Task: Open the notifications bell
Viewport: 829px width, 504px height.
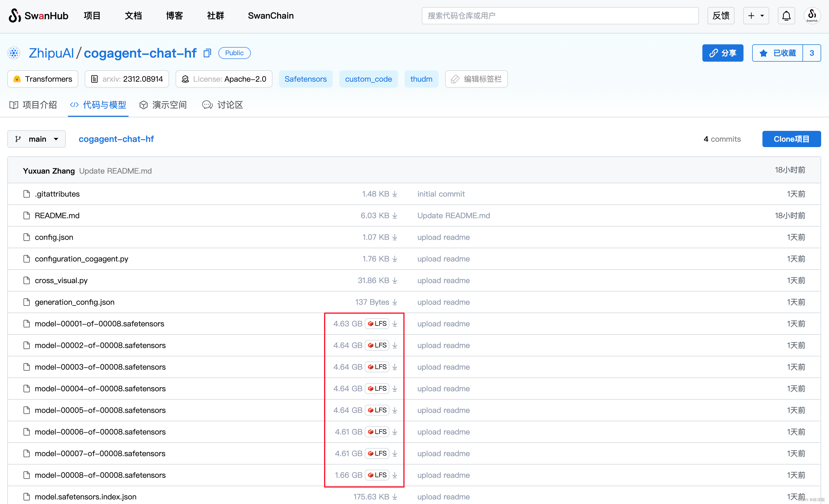Action: tap(786, 15)
